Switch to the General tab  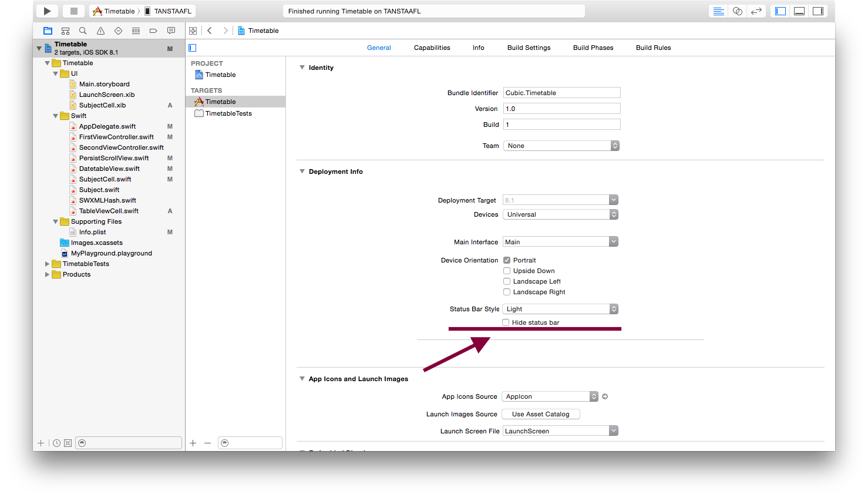(379, 48)
